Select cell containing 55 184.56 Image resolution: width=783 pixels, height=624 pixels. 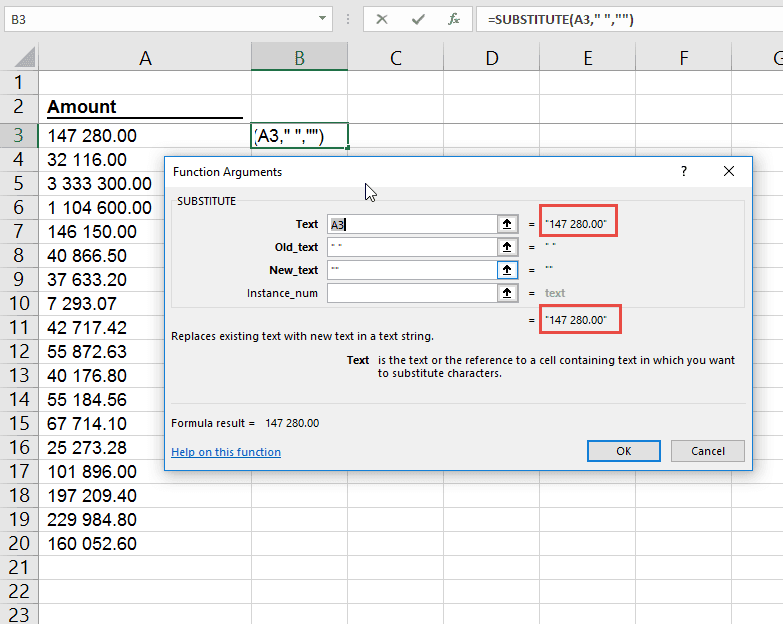pyautogui.click(x=101, y=399)
